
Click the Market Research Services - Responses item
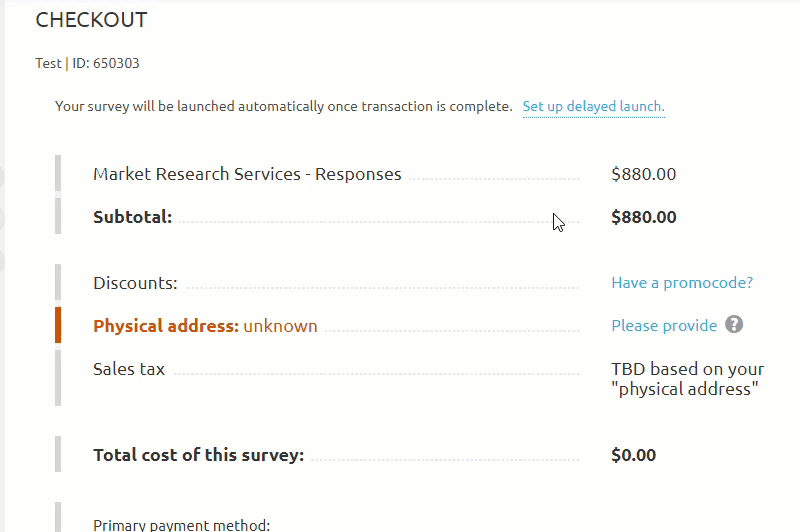[x=247, y=174]
